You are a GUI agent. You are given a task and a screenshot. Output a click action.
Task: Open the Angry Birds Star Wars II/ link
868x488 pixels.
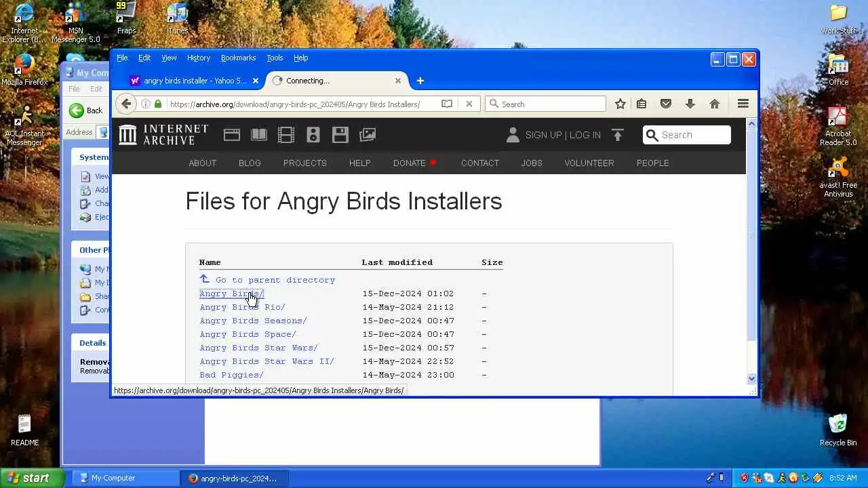pyautogui.click(x=267, y=361)
